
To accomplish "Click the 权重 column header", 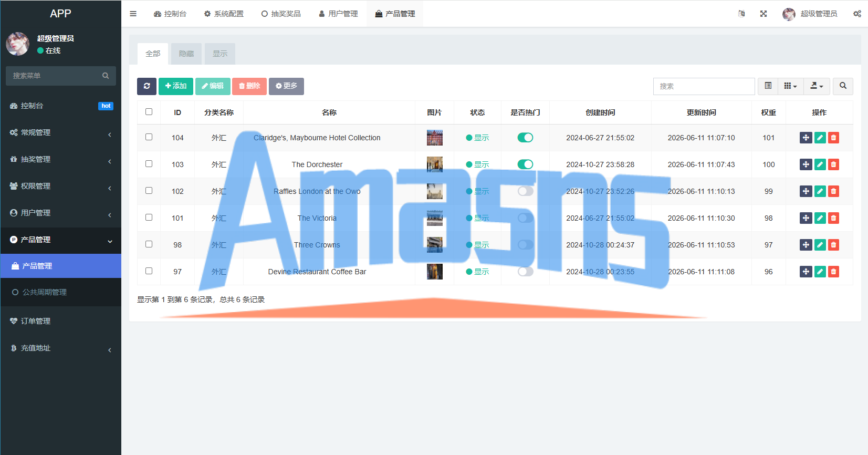I will pos(769,112).
